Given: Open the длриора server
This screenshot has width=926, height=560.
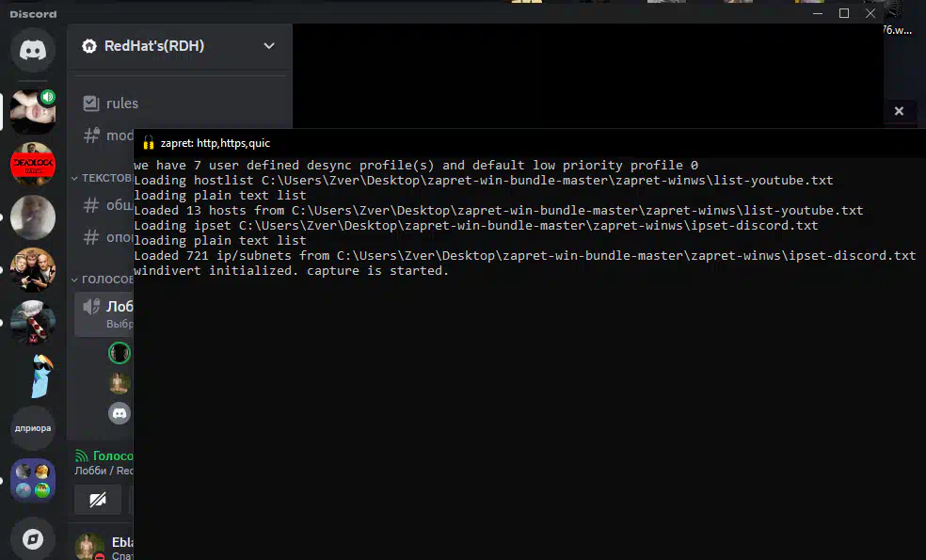Looking at the screenshot, I should click(33, 427).
